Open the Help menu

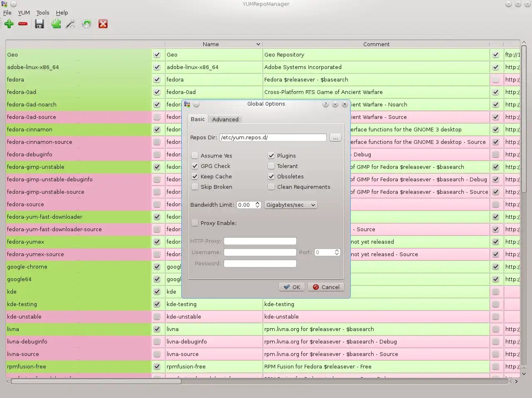click(x=62, y=12)
